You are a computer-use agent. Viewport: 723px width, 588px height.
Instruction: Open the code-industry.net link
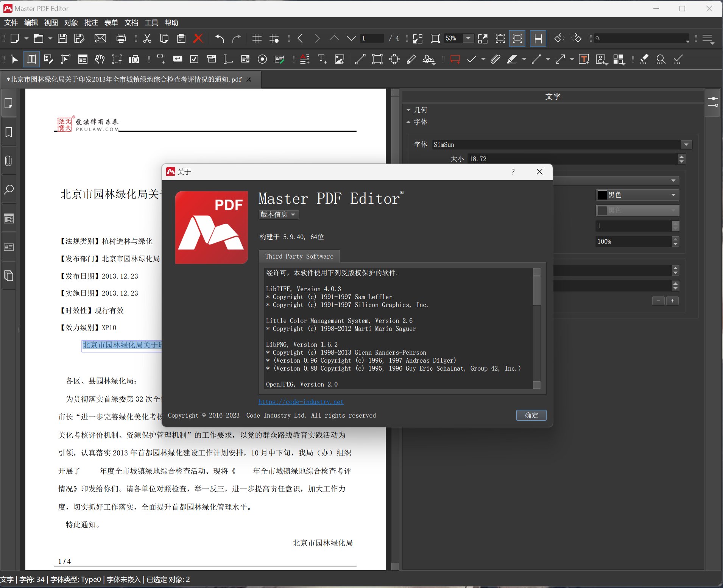click(x=301, y=402)
